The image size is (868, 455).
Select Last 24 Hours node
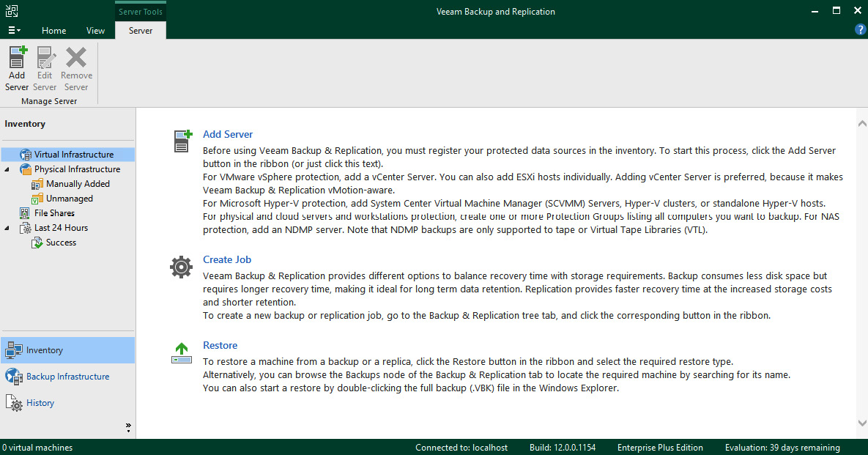61,227
